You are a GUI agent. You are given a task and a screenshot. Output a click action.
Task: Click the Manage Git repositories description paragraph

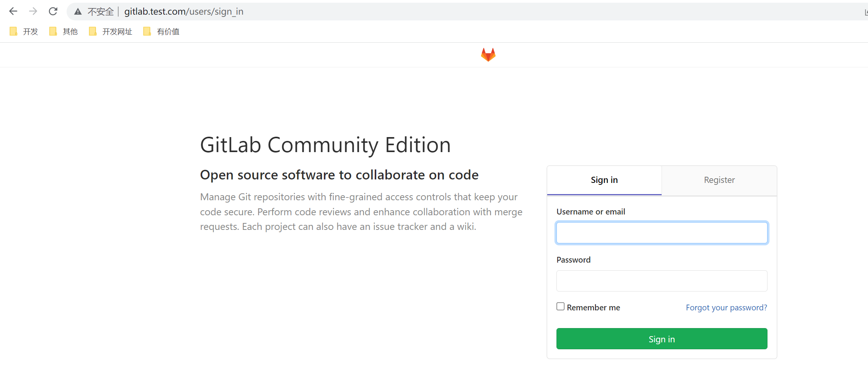tap(361, 212)
